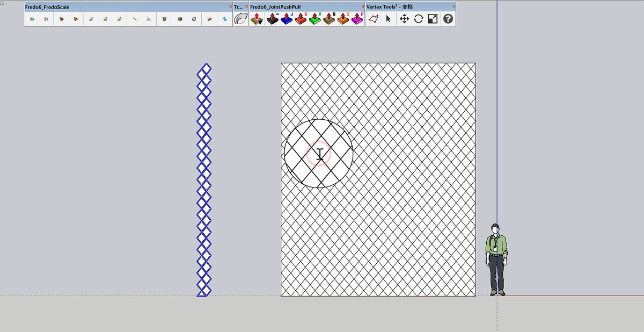Click inside the circular magnified mesh area
Screen dimensions: 644x332
click(x=318, y=154)
